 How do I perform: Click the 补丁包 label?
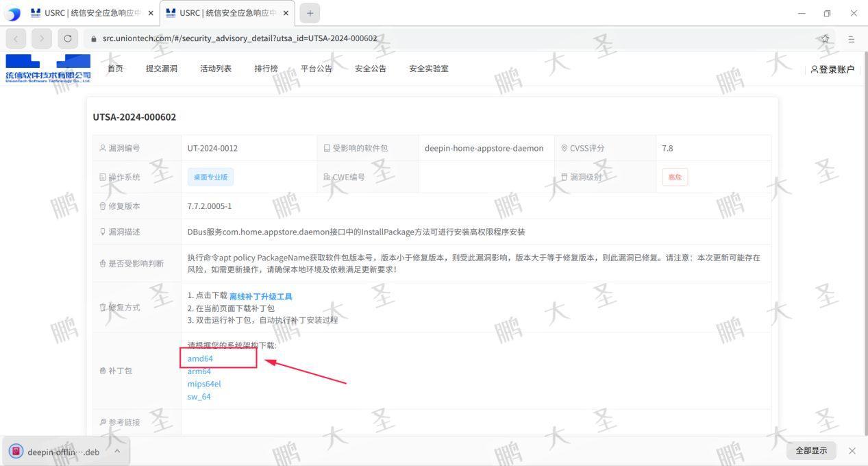coord(120,371)
